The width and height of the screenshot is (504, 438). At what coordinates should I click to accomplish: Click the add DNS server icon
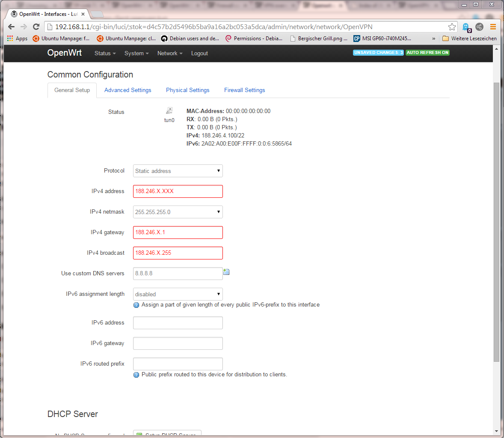pos(226,272)
